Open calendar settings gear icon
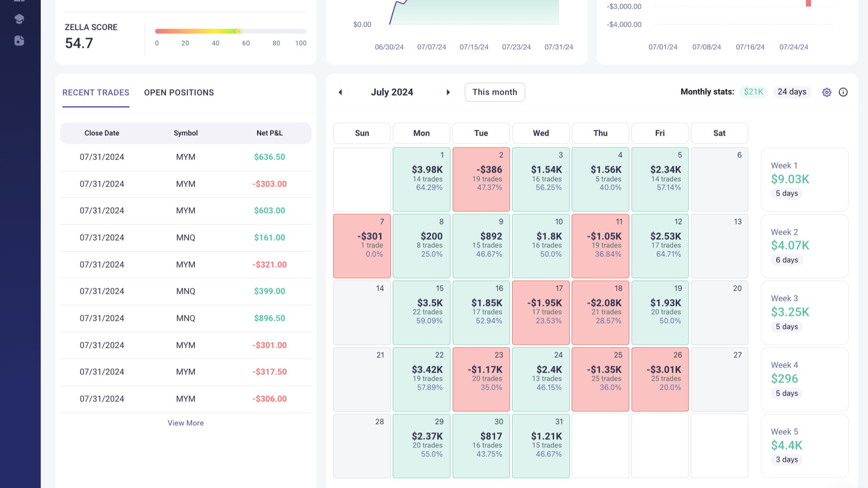 [827, 92]
